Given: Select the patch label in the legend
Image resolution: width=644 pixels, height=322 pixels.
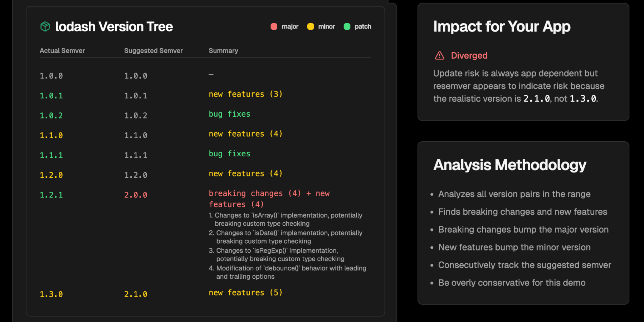Looking at the screenshot, I should pos(362,26).
